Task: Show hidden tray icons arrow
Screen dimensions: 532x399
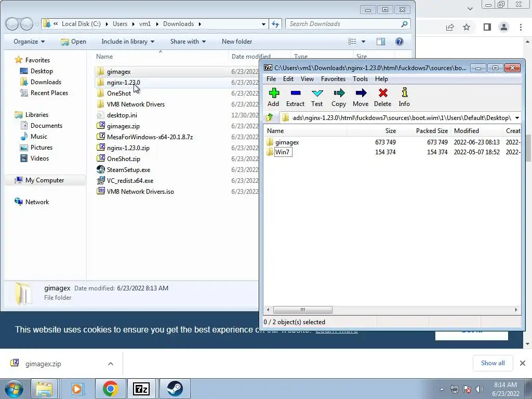Action: click(x=442, y=389)
